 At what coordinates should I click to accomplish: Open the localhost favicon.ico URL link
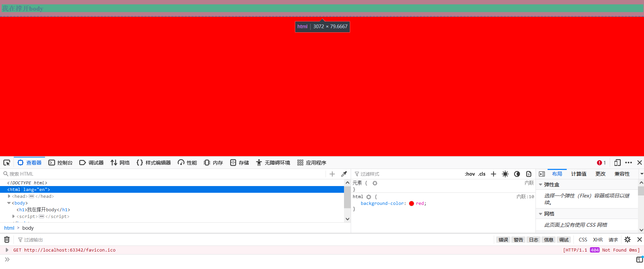click(x=70, y=250)
